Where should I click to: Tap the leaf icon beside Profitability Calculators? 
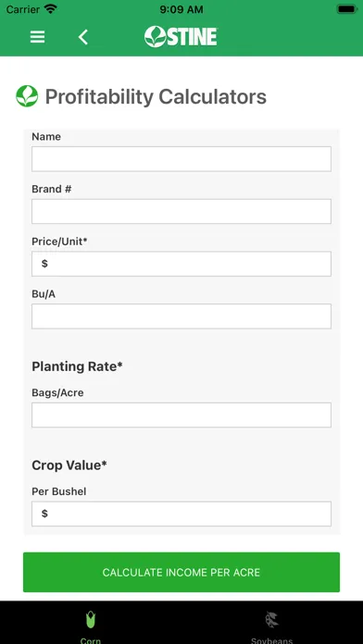point(27,96)
